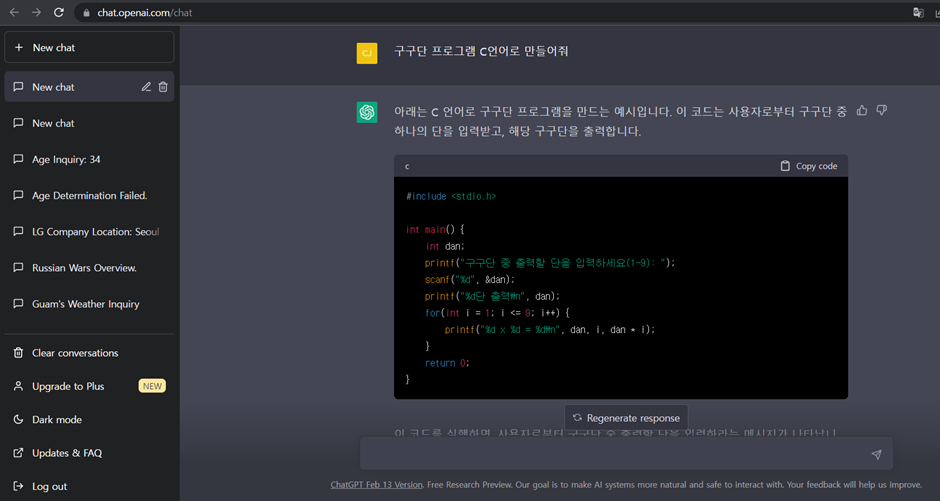Click the browser forward arrow
940x501 pixels.
tap(37, 13)
